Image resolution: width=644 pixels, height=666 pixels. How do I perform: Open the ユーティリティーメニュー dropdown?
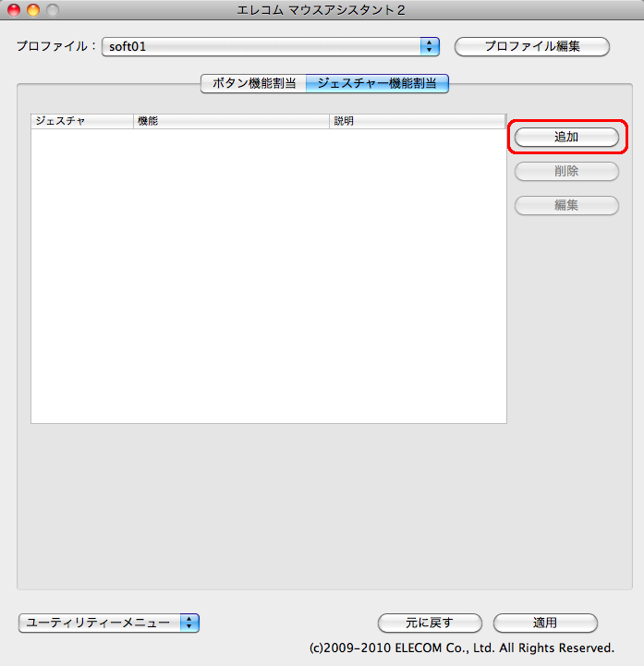(109, 623)
